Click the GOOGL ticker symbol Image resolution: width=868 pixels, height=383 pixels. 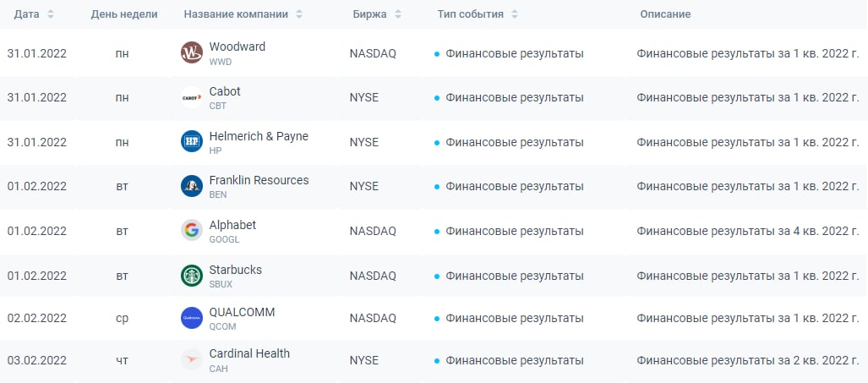[x=224, y=239]
